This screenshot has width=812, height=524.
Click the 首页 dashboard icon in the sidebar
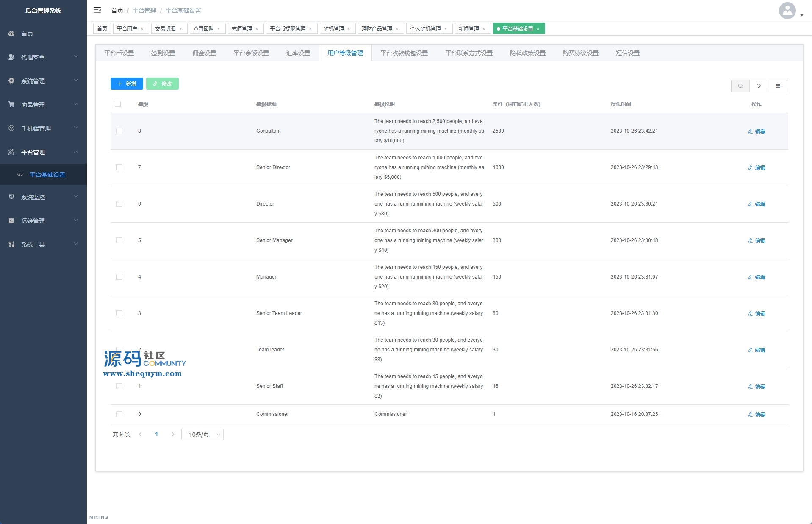pos(11,33)
